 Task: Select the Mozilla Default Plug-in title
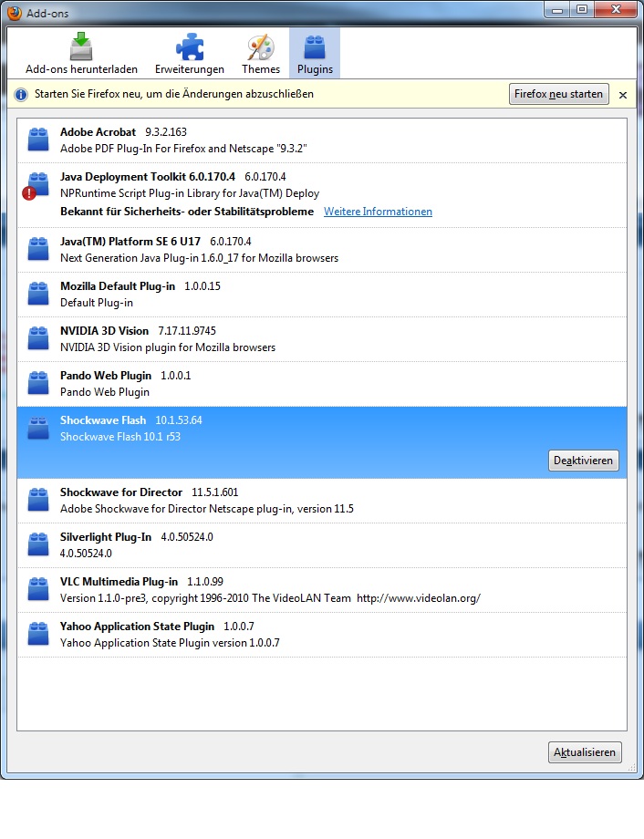click(x=118, y=286)
